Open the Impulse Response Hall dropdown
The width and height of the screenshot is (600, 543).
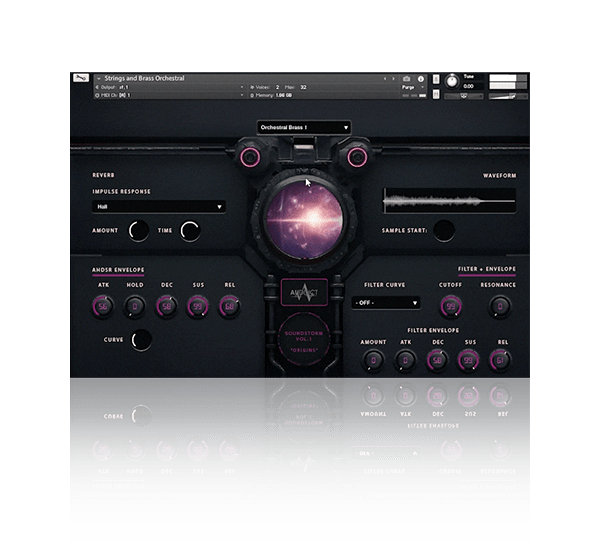tap(159, 207)
